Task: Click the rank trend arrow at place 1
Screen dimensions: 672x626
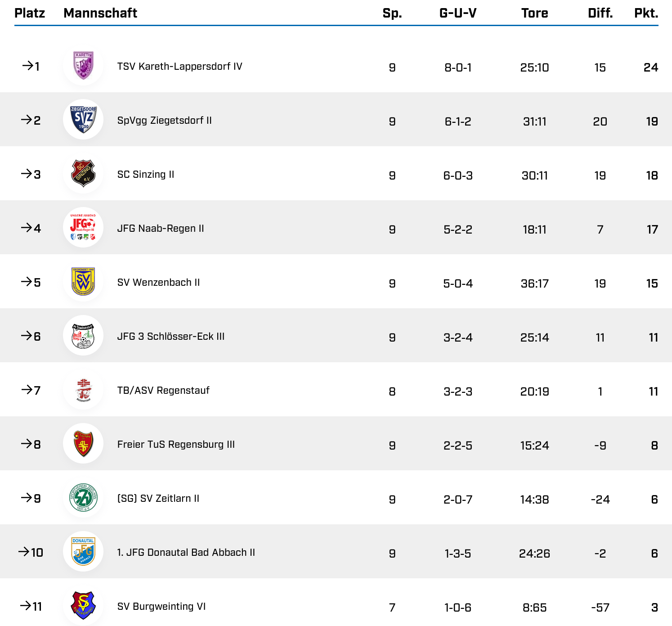Action: point(27,66)
